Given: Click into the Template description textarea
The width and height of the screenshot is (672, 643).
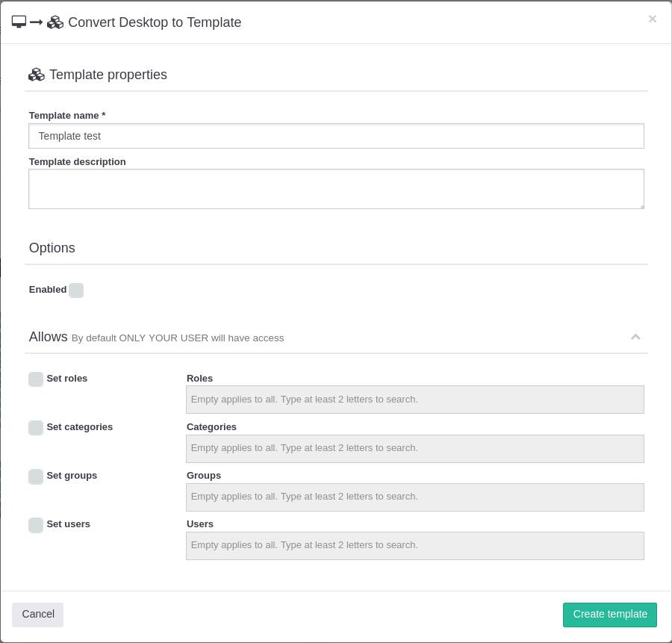Looking at the screenshot, I should [336, 188].
